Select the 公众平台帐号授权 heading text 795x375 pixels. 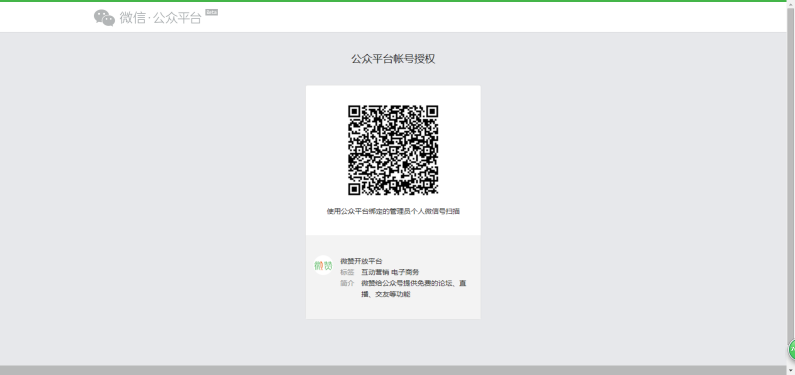click(x=393, y=59)
